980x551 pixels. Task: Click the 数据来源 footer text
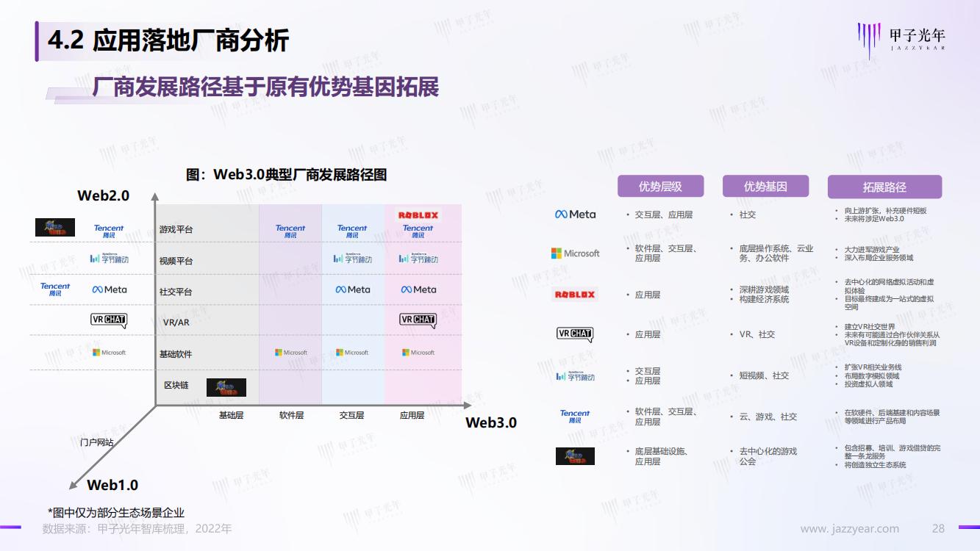137,529
